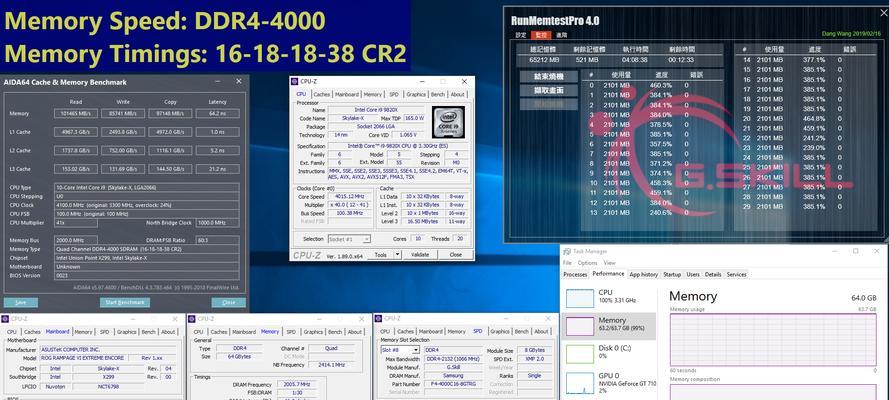Screen dimensions: 889x400
Task: Open the App history tab in Task Manager
Action: click(644, 274)
